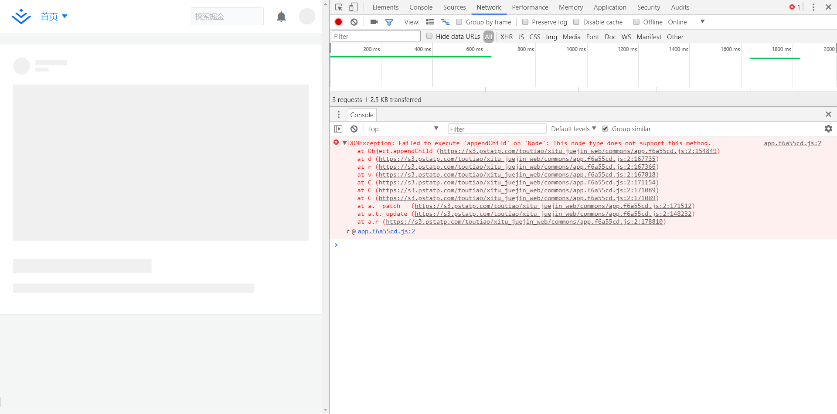Clear the network log
Screen dimensions: 837x414
pos(354,21)
